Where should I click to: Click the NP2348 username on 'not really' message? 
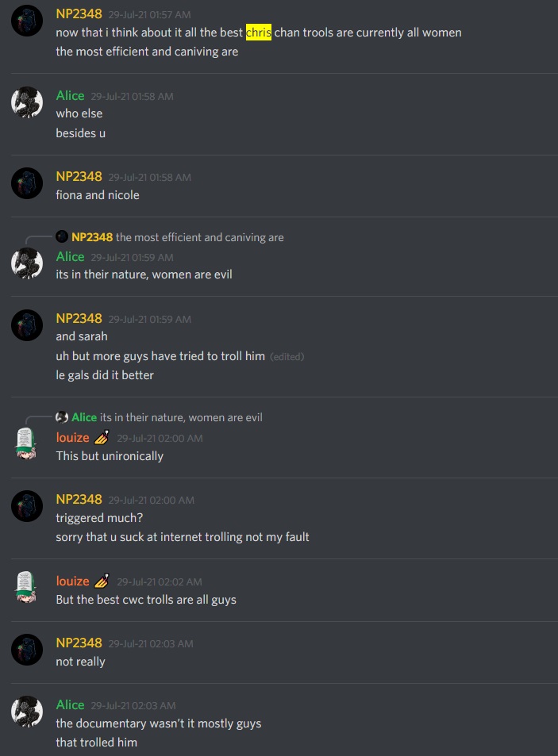click(x=79, y=643)
